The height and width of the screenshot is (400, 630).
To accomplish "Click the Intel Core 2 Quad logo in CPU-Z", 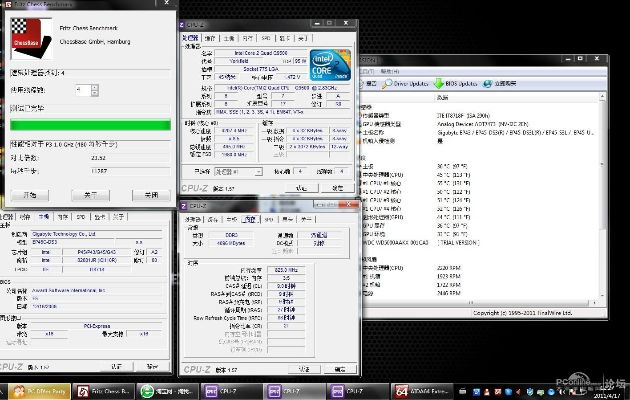I will click(330, 65).
